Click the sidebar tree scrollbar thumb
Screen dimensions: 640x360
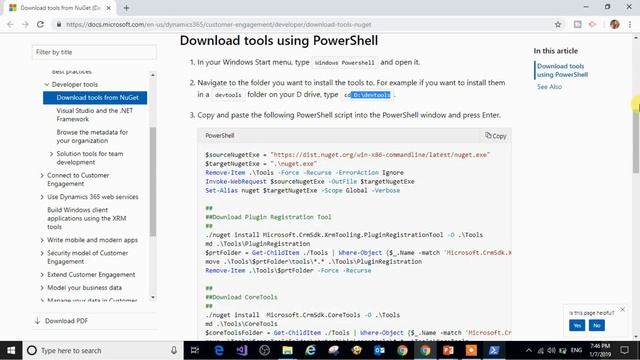(x=153, y=182)
